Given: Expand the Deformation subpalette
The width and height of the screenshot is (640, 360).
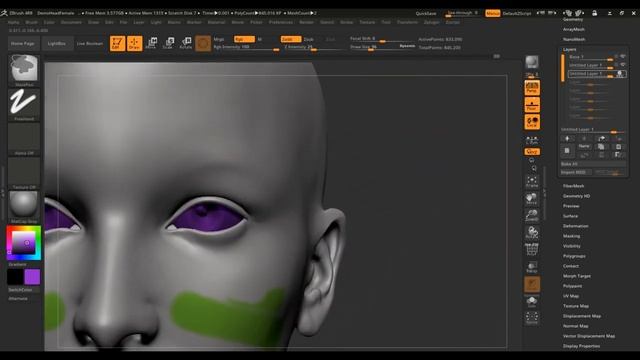Looking at the screenshot, I should pos(576,226).
